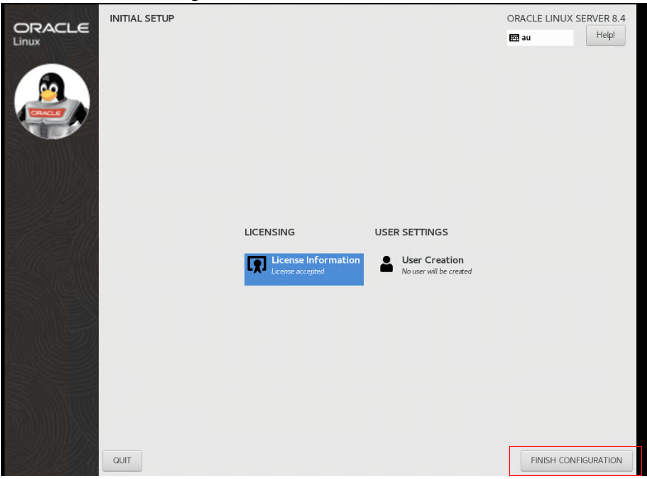This screenshot has height=479, width=647.
Task: Click the Finish Configuration button
Action: click(576, 460)
